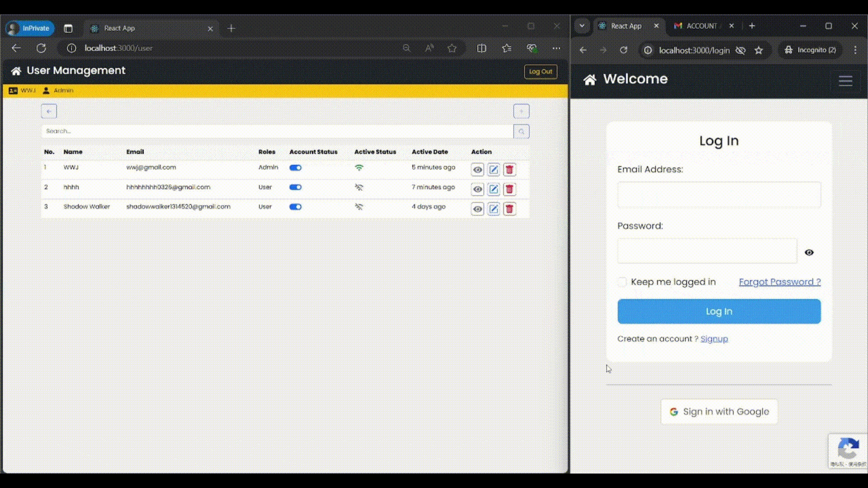Screen dimensions: 868x488
Task: Click the back arrow button above search
Action: 49,111
